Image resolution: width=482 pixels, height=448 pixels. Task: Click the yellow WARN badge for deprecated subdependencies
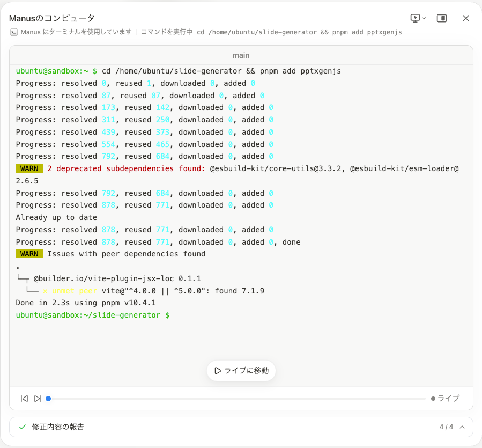[29, 168]
